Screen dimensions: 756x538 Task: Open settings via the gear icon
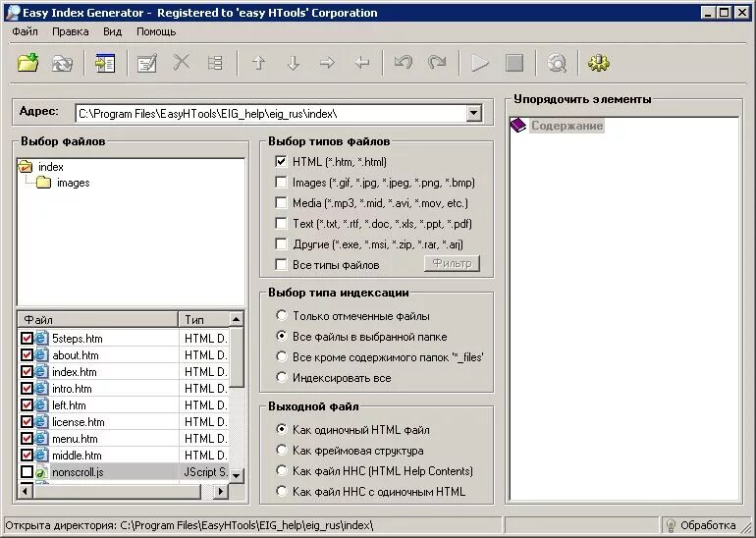pos(599,63)
